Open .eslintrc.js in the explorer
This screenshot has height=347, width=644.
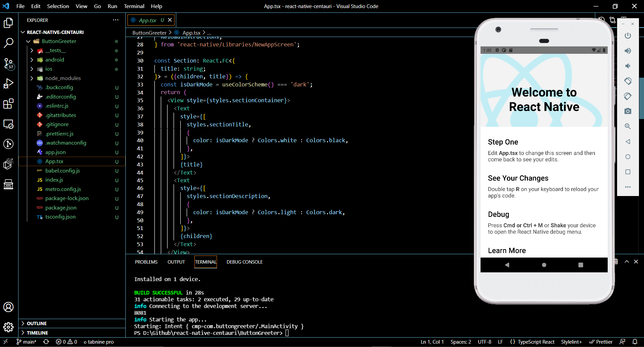coord(57,106)
